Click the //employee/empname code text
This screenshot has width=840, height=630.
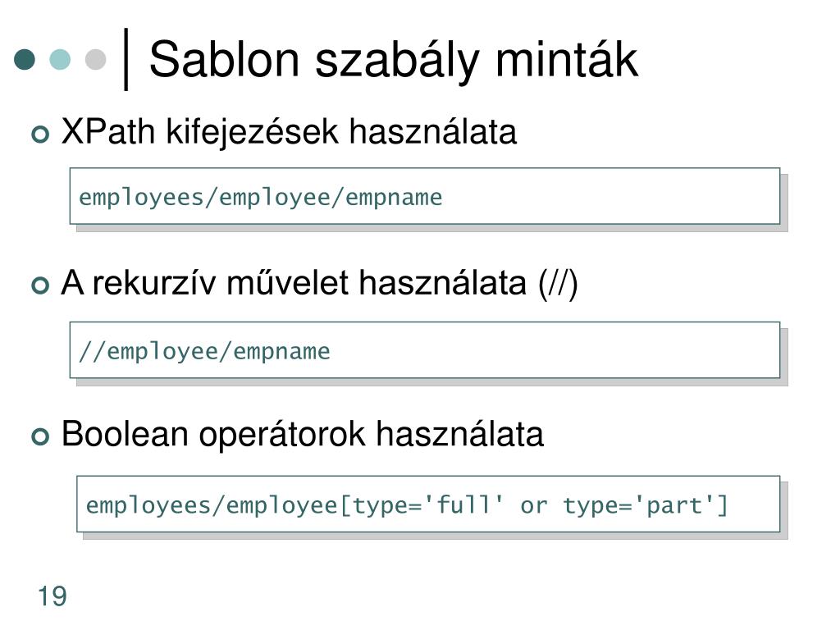[204, 352]
